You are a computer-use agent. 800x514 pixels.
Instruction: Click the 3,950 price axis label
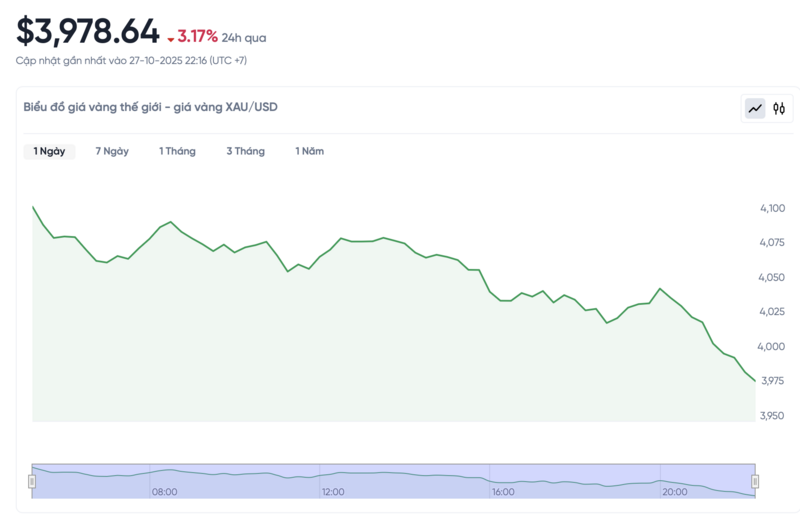click(x=772, y=415)
